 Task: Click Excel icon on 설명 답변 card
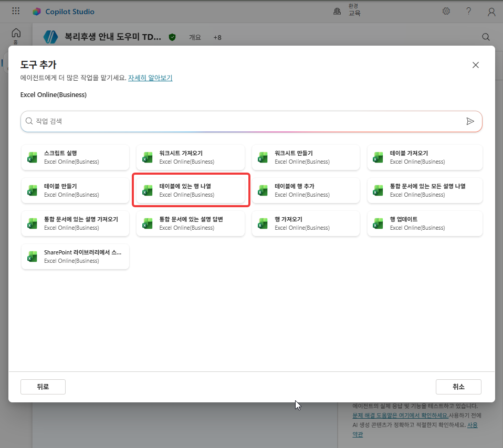click(x=147, y=223)
